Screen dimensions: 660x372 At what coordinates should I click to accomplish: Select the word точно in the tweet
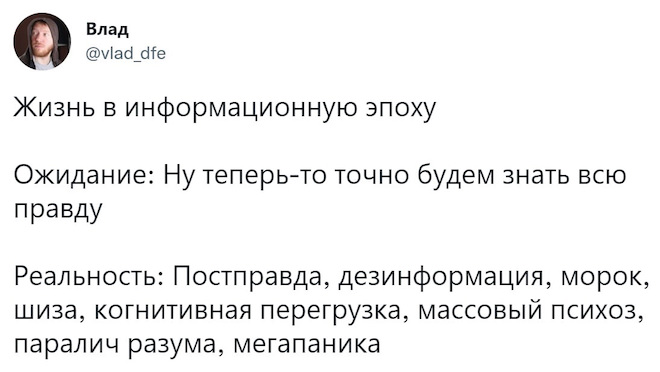[x=372, y=175]
